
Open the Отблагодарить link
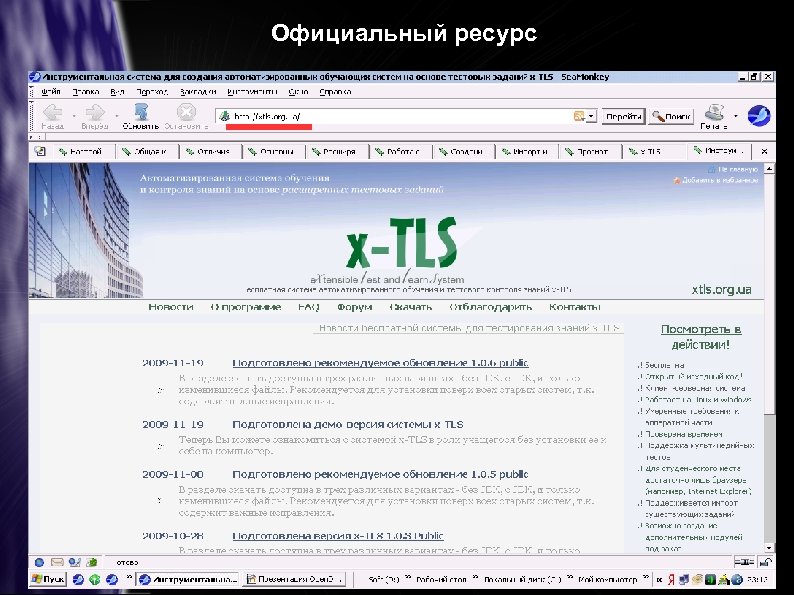pyautogui.click(x=491, y=307)
